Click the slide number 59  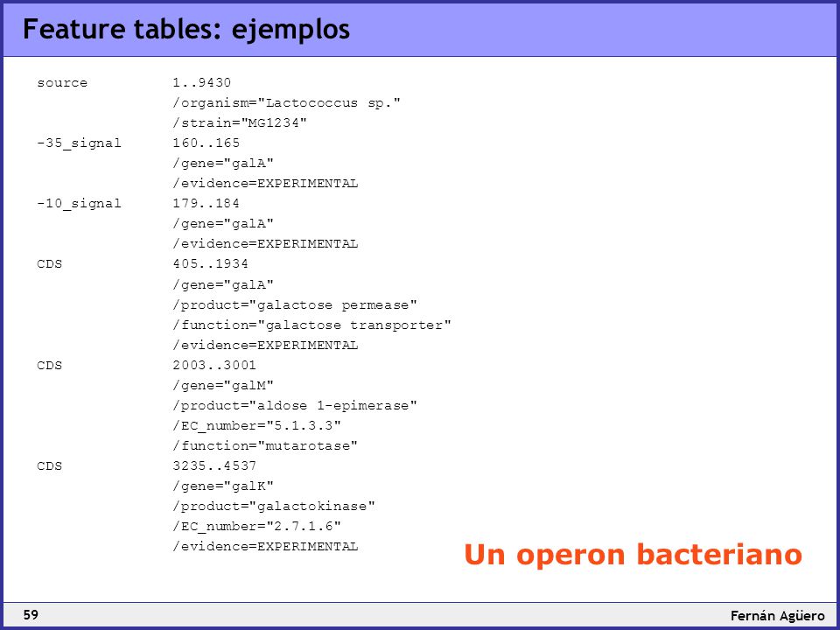[x=31, y=614]
